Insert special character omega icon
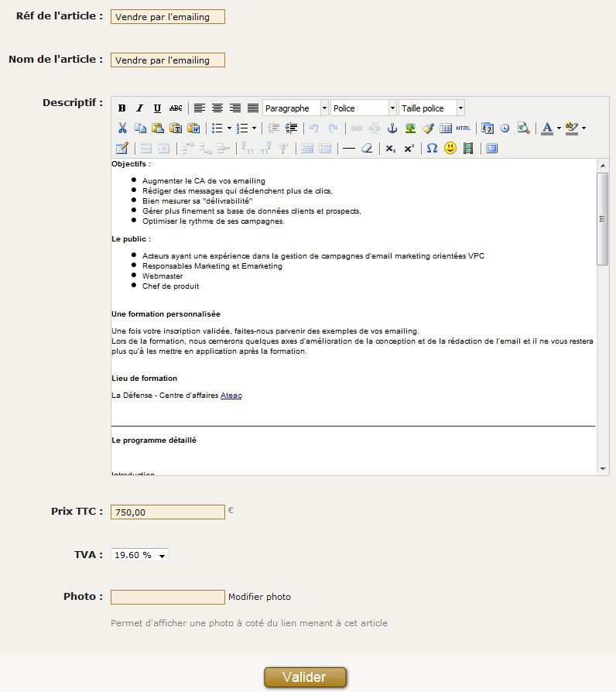The width and height of the screenshot is (616, 692). tap(432, 149)
